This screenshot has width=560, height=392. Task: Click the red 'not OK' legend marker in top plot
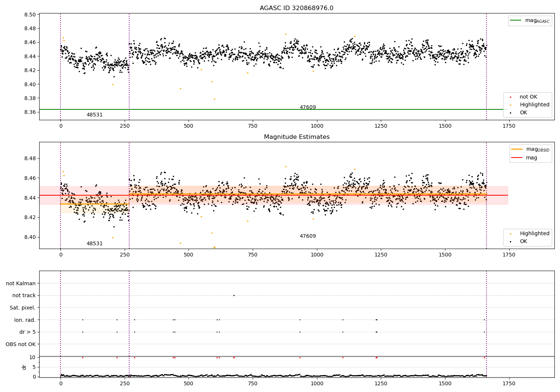click(510, 97)
